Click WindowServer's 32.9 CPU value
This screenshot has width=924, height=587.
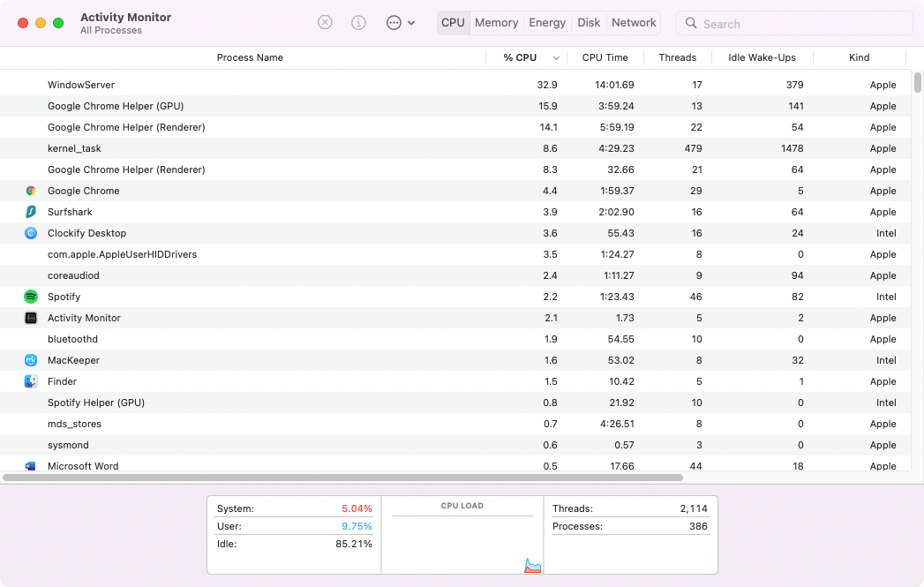tap(547, 85)
